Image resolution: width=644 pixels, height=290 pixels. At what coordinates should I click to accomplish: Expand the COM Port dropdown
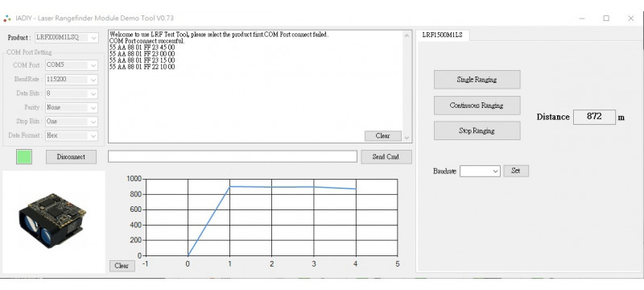[x=72, y=65]
